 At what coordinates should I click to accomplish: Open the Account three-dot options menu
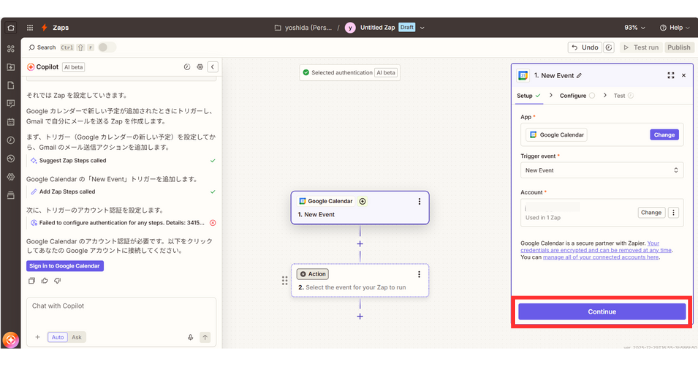point(673,212)
